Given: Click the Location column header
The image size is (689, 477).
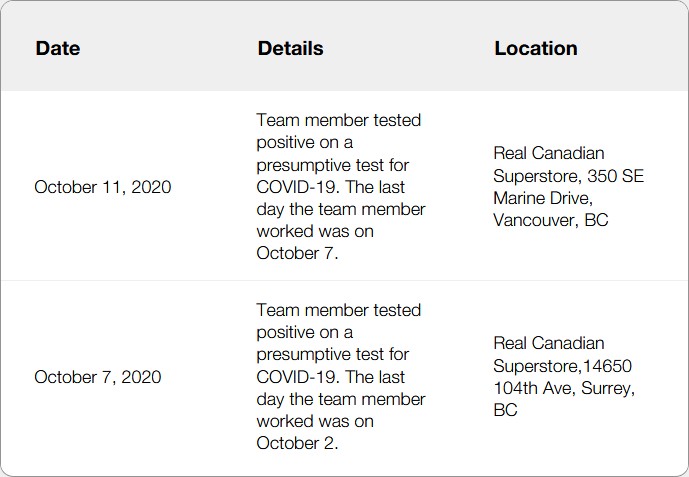Looking at the screenshot, I should [x=535, y=48].
